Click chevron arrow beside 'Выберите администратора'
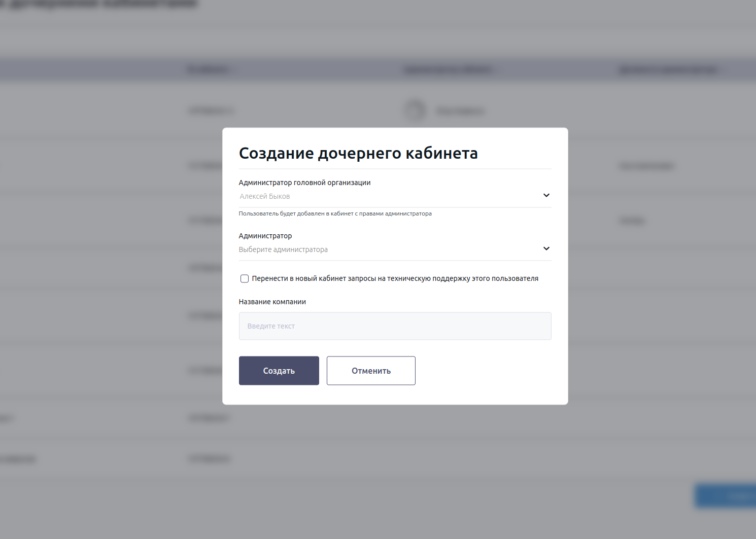The width and height of the screenshot is (756, 539). coord(546,249)
